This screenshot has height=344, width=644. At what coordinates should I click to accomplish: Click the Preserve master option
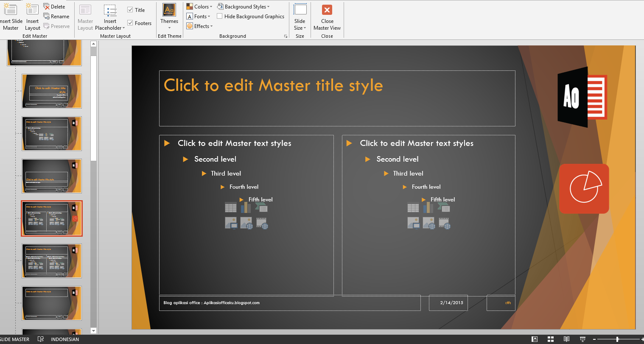coord(56,26)
